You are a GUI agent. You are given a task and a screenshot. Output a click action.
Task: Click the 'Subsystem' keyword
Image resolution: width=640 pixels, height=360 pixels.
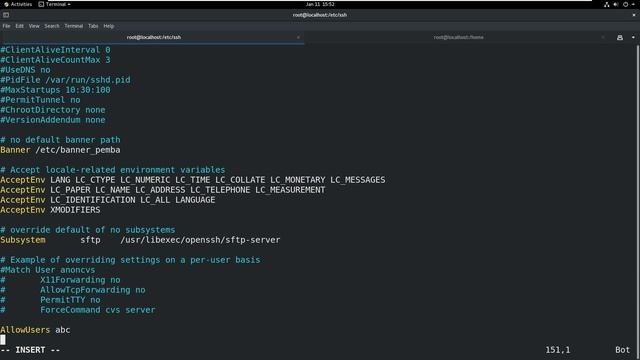[x=23, y=240]
